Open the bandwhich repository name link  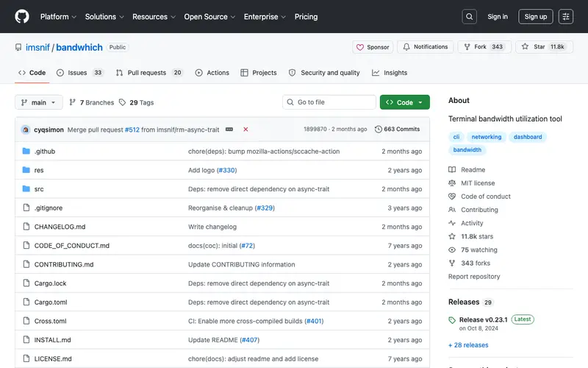click(79, 47)
